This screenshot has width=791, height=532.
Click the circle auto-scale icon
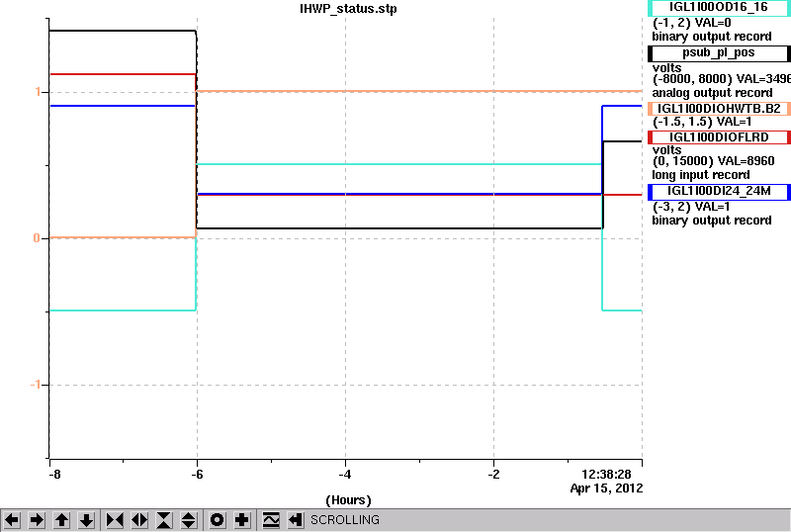(218, 520)
